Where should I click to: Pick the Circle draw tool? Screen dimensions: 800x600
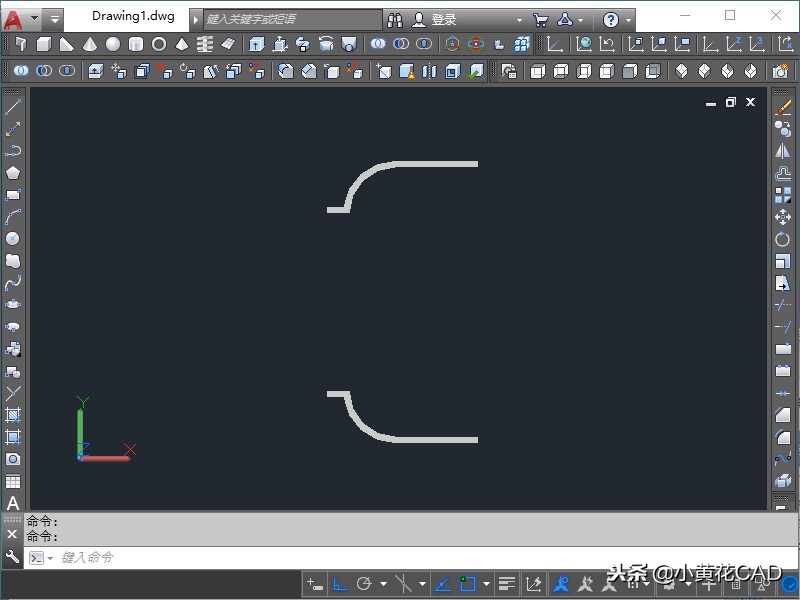coord(13,239)
